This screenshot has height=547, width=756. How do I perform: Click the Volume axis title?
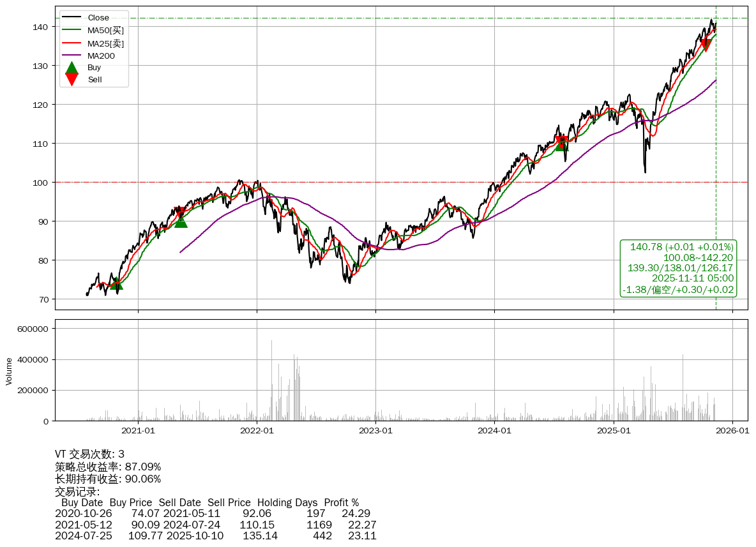9,371
